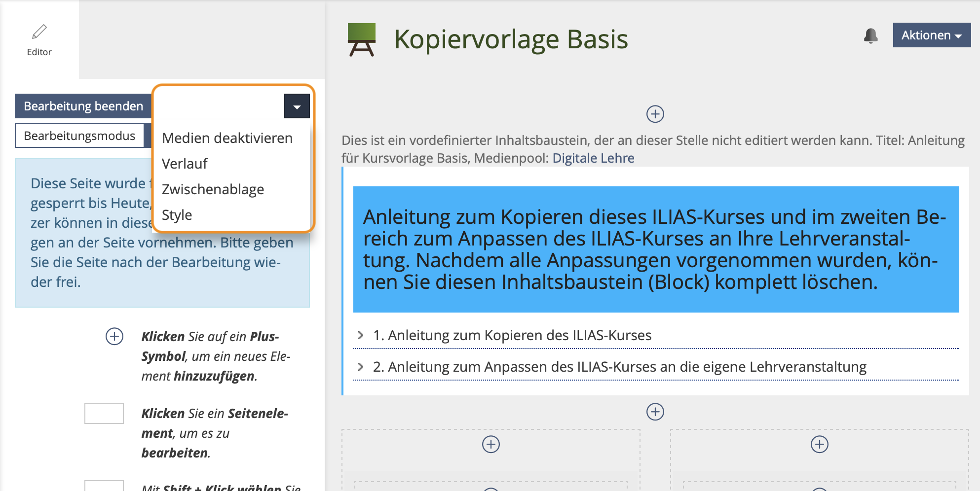Add content in right dashed column plus
Viewport: 980px width, 491px height.
(820, 444)
